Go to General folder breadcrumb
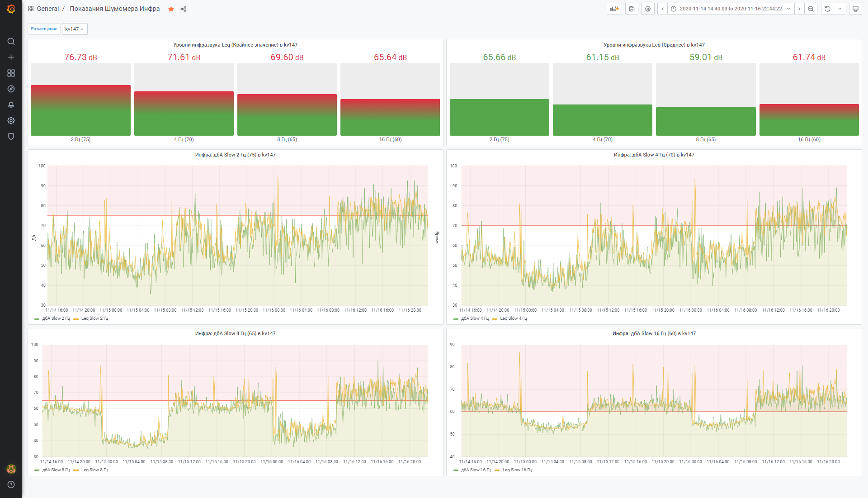 [x=47, y=9]
